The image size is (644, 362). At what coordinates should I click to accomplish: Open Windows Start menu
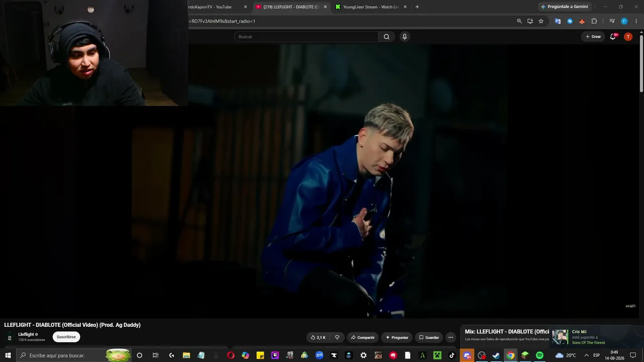[8, 355]
